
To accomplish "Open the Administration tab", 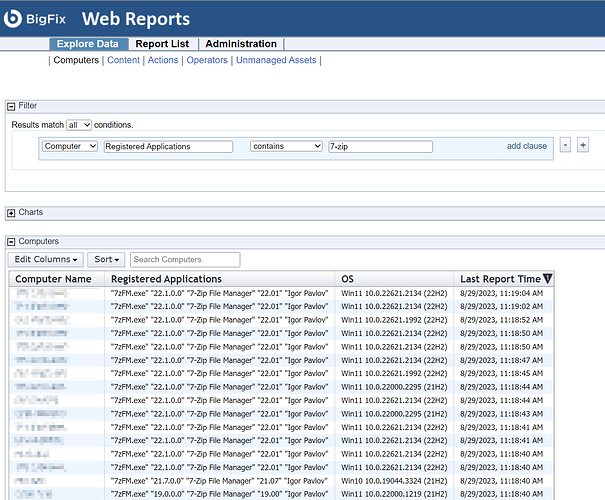I will pyautogui.click(x=241, y=44).
